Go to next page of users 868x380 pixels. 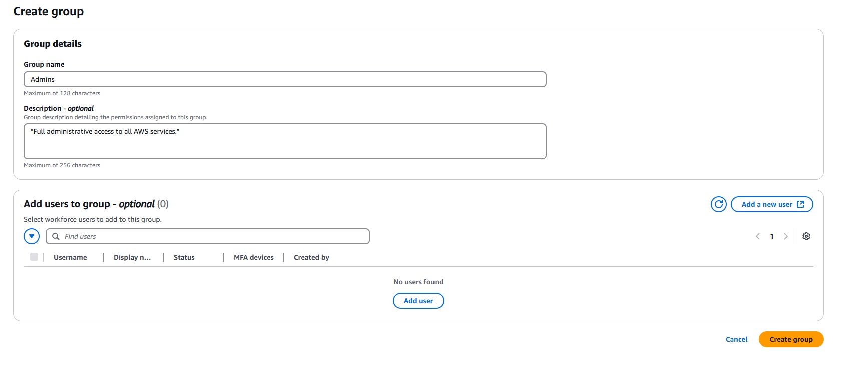click(x=785, y=236)
